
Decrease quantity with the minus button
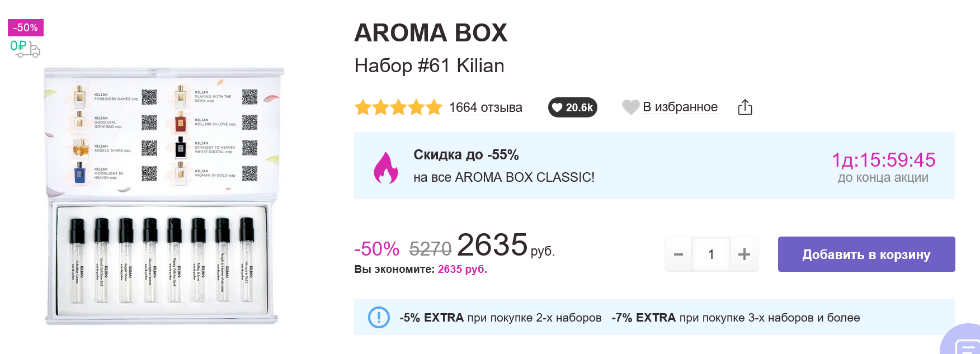coord(679,254)
